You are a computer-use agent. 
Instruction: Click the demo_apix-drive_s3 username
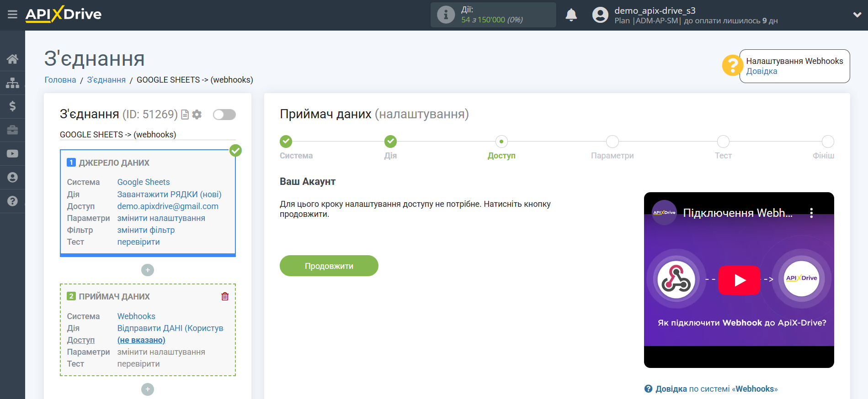point(655,10)
